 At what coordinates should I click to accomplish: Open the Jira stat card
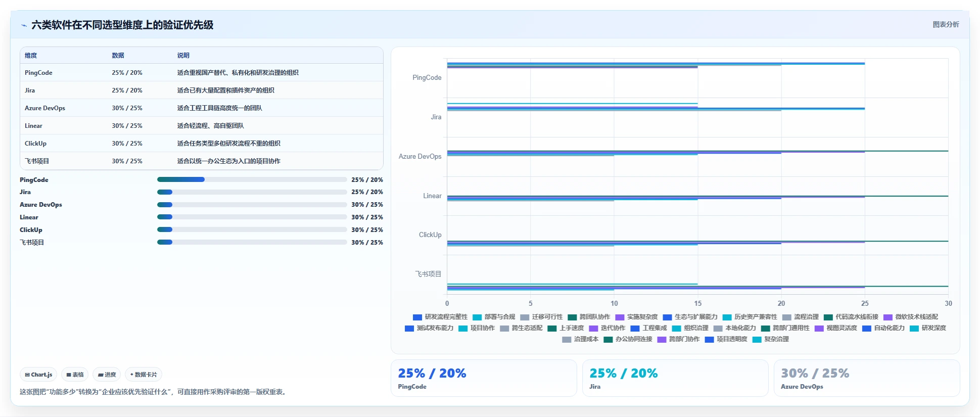(x=675, y=378)
